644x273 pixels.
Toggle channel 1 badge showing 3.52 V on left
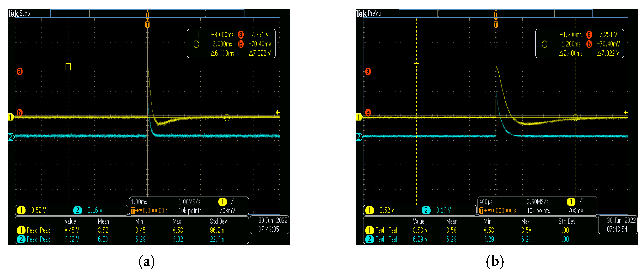coord(22,210)
